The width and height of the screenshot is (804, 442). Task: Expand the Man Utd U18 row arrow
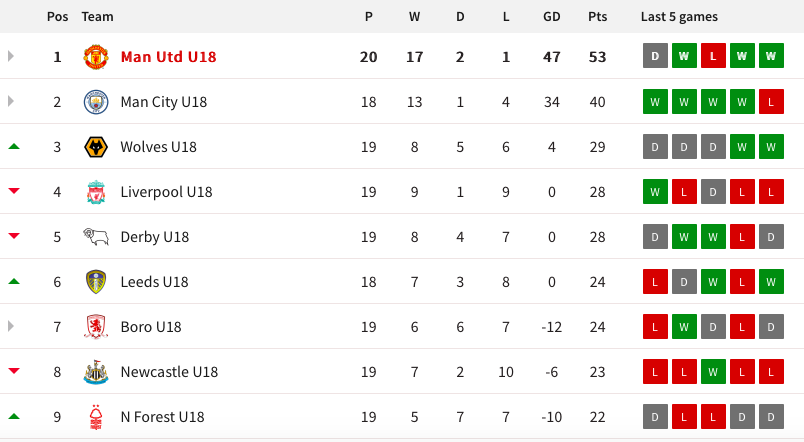[x=12, y=56]
